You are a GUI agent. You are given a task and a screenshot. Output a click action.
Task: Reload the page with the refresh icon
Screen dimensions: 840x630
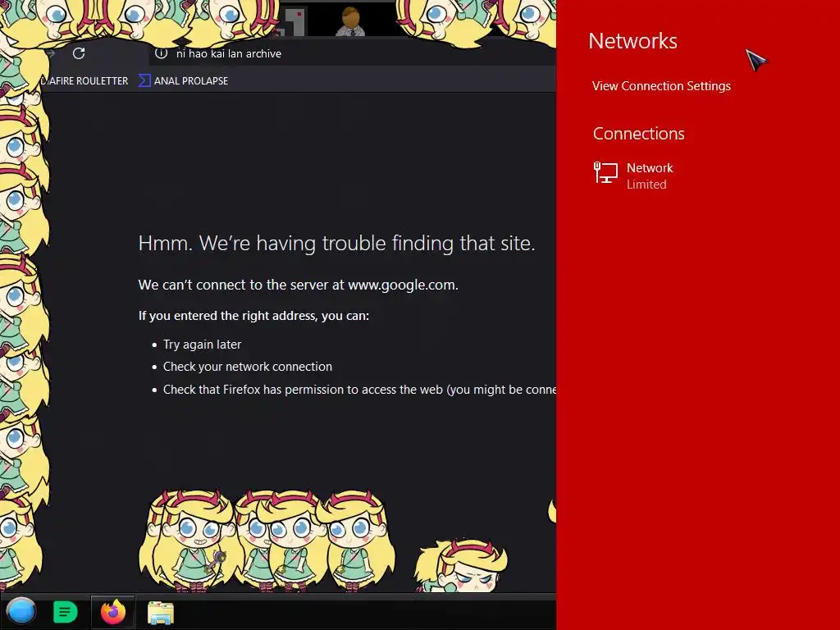coord(79,53)
